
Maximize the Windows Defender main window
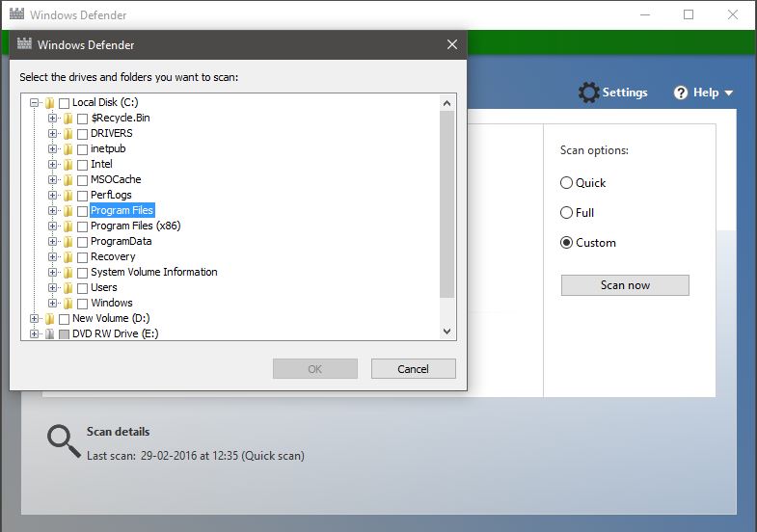click(689, 14)
